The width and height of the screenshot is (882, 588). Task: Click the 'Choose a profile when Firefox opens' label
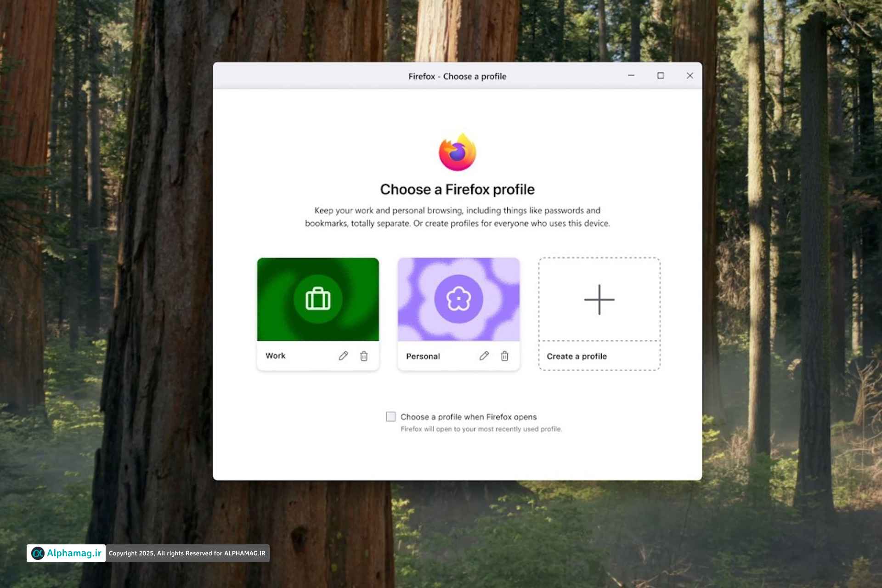tap(469, 417)
